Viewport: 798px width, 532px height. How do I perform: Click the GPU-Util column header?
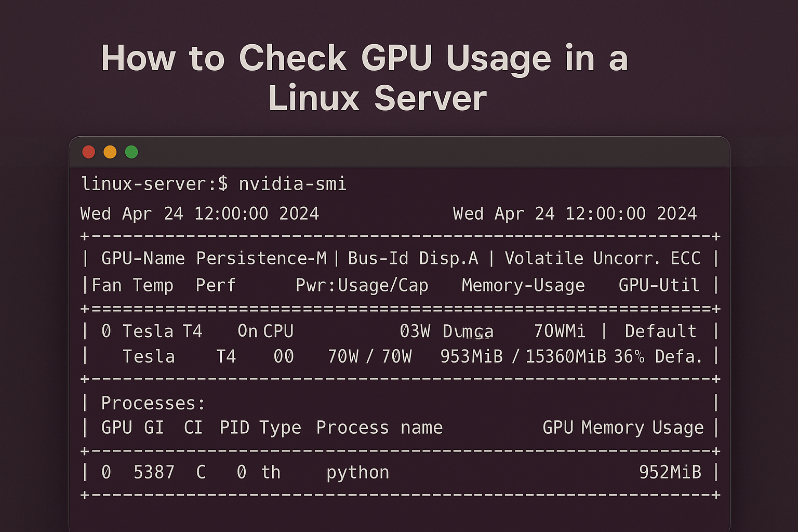point(659,285)
